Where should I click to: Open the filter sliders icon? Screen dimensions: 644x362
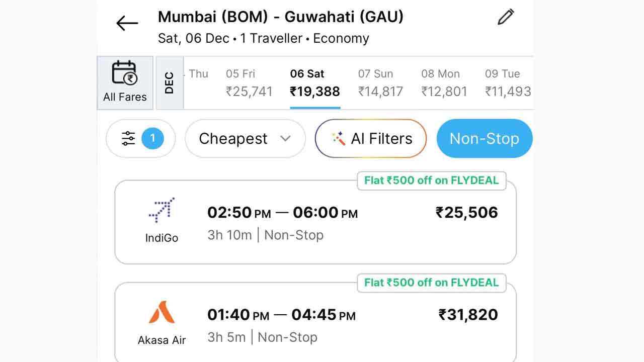coord(128,138)
